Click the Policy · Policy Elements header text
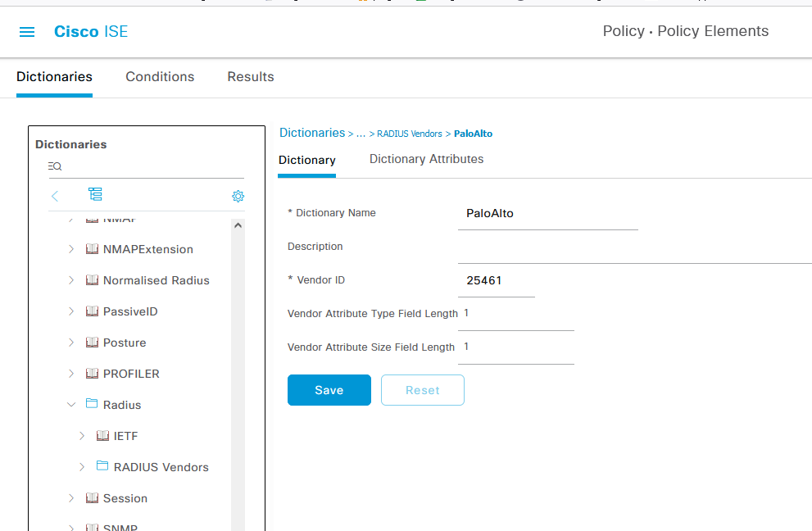 tap(686, 31)
